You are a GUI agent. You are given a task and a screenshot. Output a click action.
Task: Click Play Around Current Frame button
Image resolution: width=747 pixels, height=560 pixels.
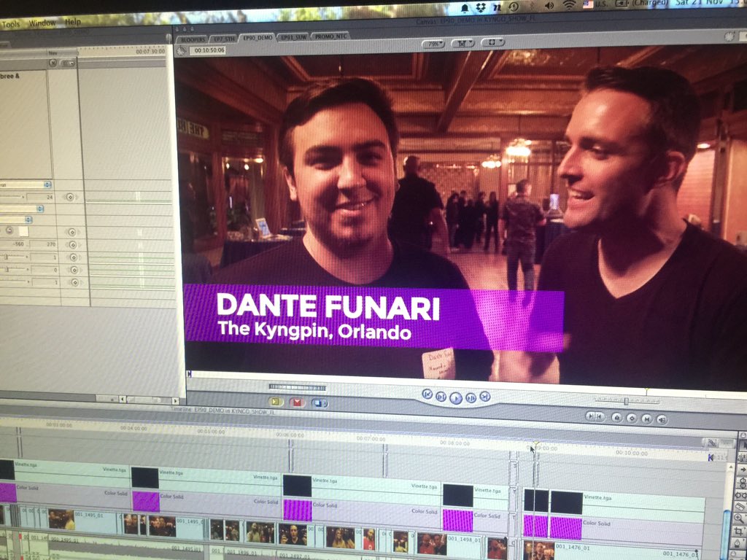[x=471, y=397]
